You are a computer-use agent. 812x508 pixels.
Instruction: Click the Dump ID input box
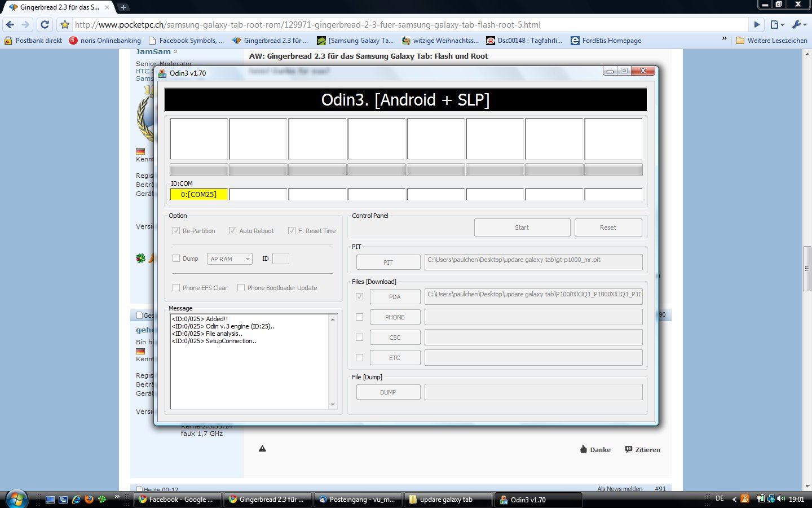[x=281, y=259]
